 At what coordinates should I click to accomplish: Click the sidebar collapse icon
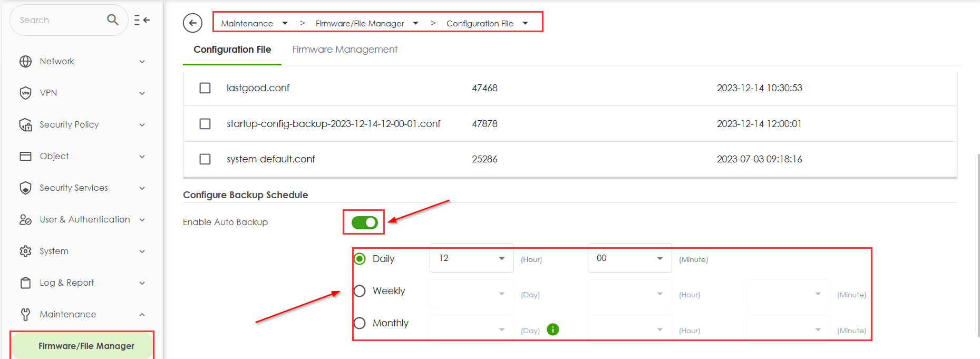coord(142,20)
